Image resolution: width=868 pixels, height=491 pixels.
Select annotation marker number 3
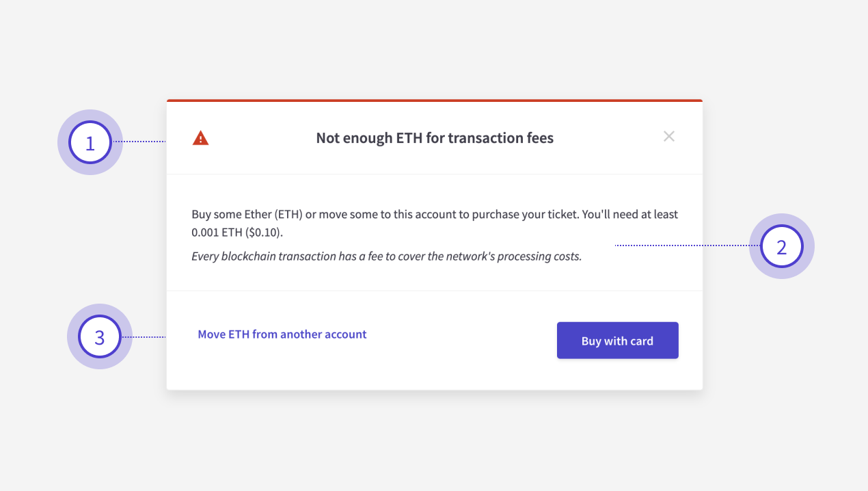[x=99, y=336]
